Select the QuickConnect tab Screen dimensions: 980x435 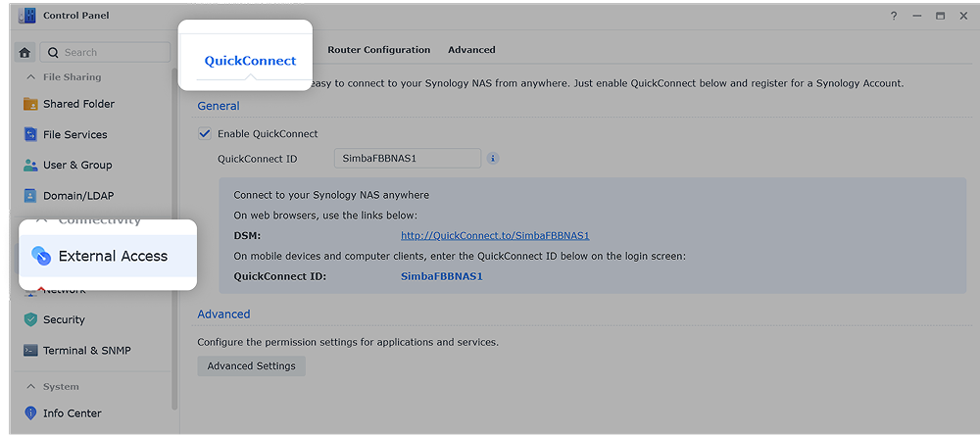coord(250,61)
